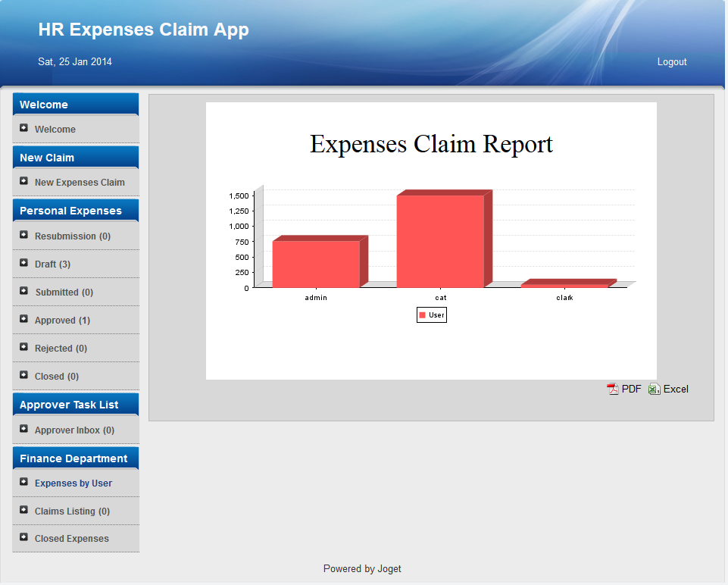Click the Finance Department section header
This screenshot has height=585, width=728.
[76, 458]
